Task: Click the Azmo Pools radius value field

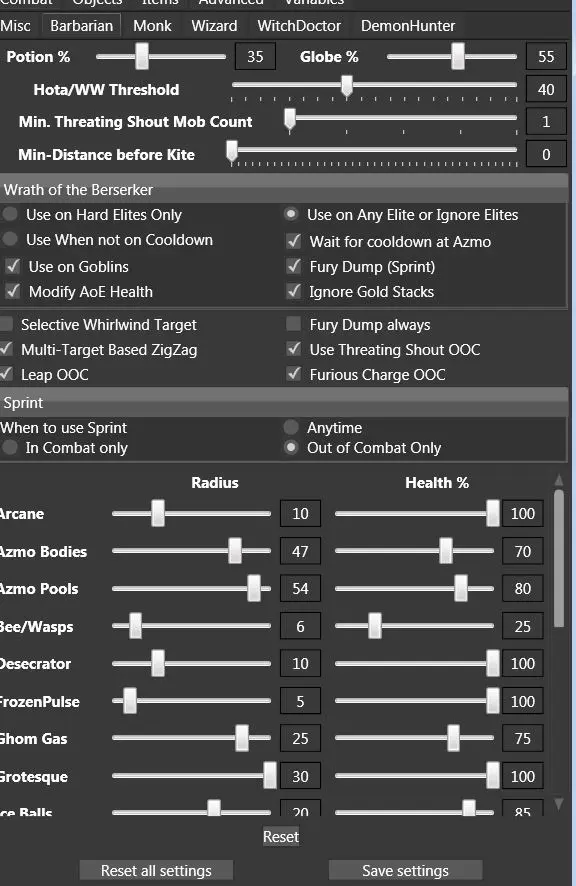Action: click(x=300, y=588)
